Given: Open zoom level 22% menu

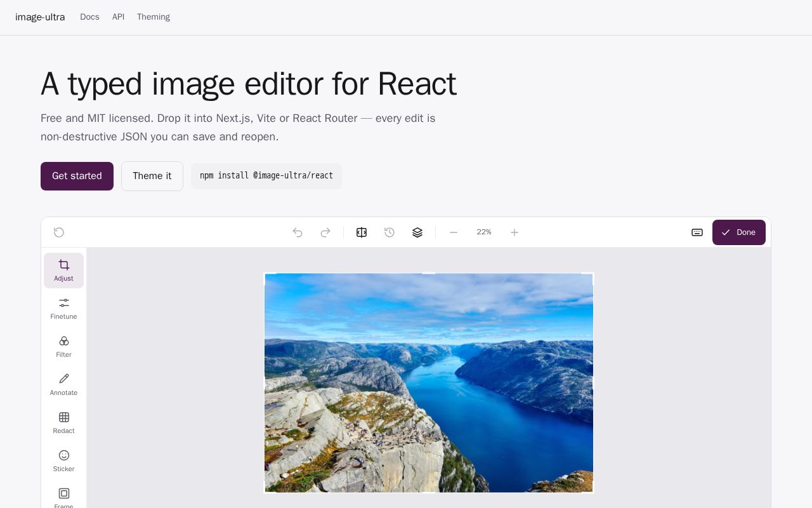Looking at the screenshot, I should point(484,232).
